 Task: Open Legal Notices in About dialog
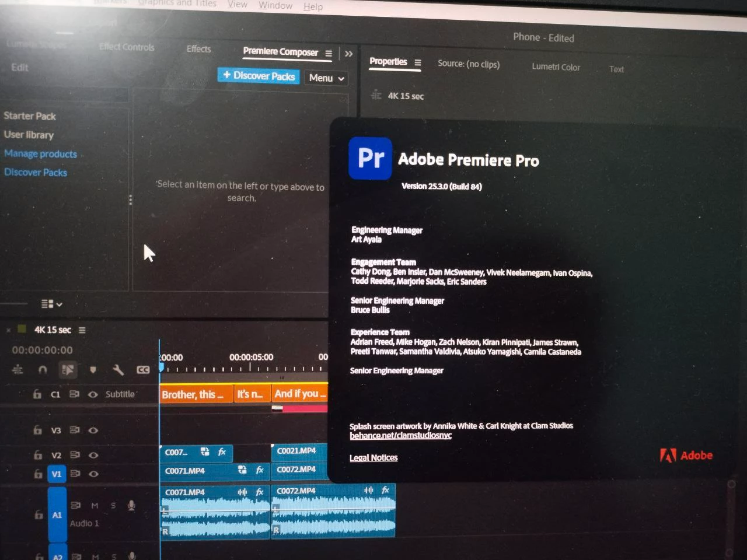point(373,458)
